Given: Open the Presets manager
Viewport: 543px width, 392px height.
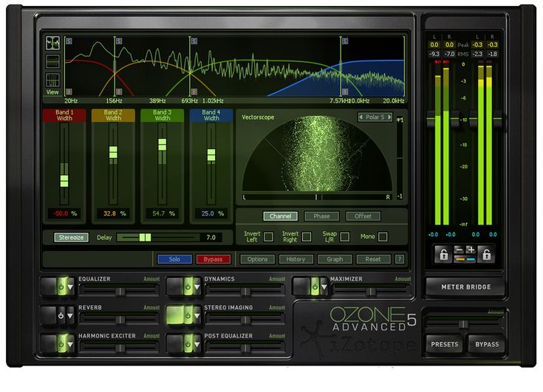Looking at the screenshot, I should coord(444,344).
